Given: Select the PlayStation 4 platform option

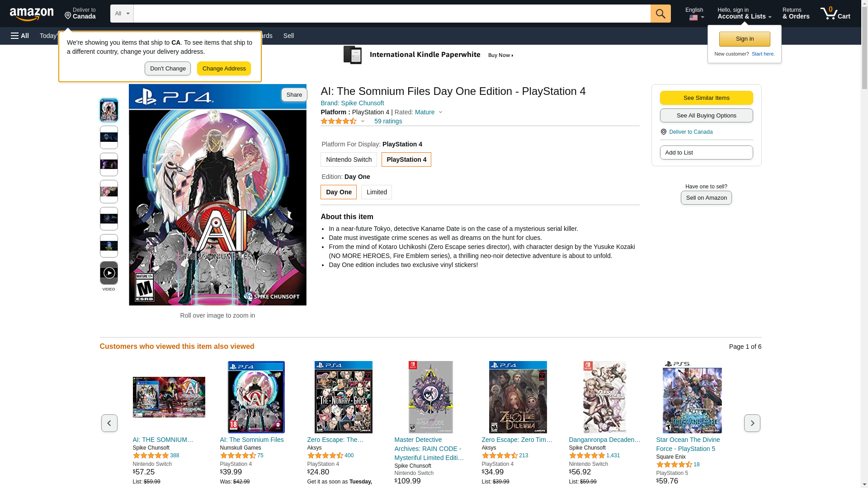Looking at the screenshot, I should [x=406, y=160].
